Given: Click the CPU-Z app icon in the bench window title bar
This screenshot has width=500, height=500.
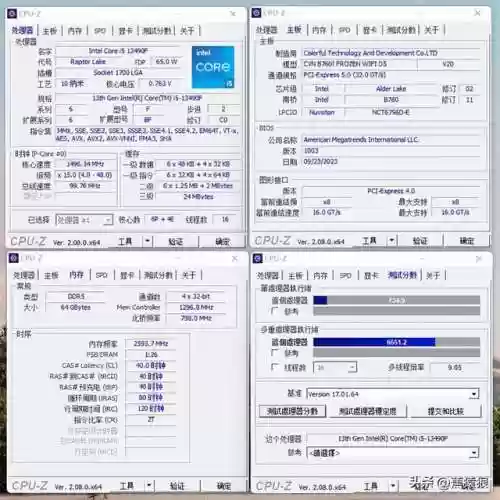Looking at the screenshot, I should (258, 258).
